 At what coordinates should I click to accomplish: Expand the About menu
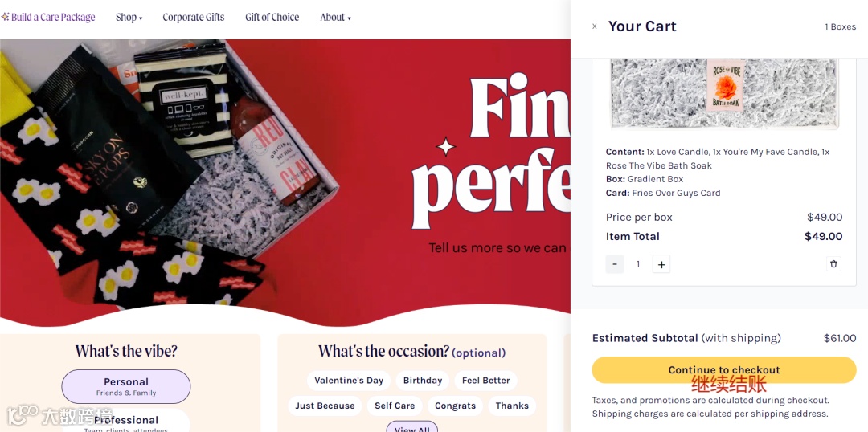coord(335,18)
